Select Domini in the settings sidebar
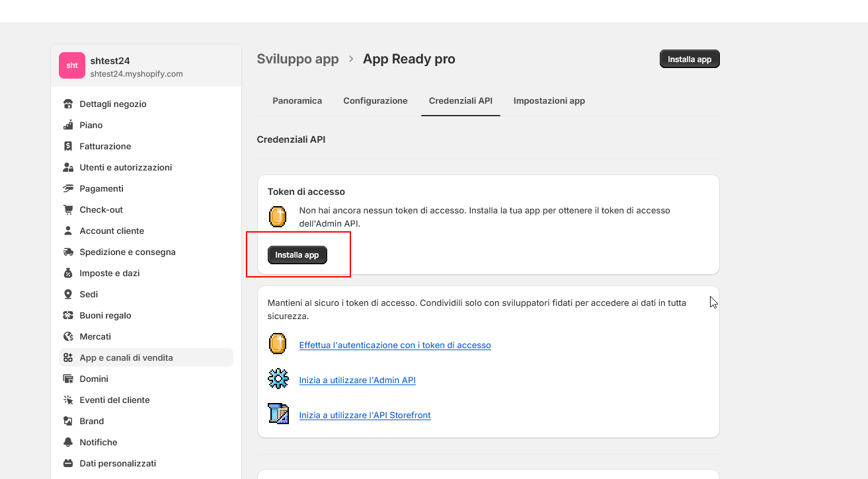 94,379
